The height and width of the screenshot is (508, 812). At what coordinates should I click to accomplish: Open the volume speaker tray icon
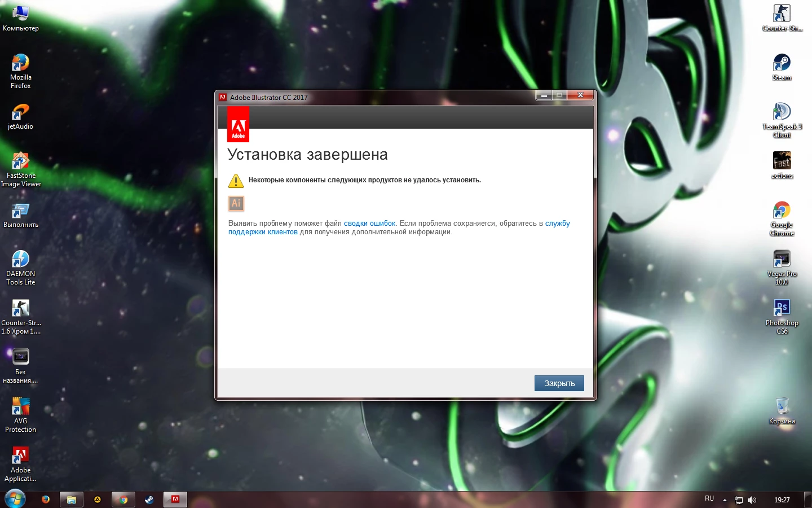[x=752, y=500]
